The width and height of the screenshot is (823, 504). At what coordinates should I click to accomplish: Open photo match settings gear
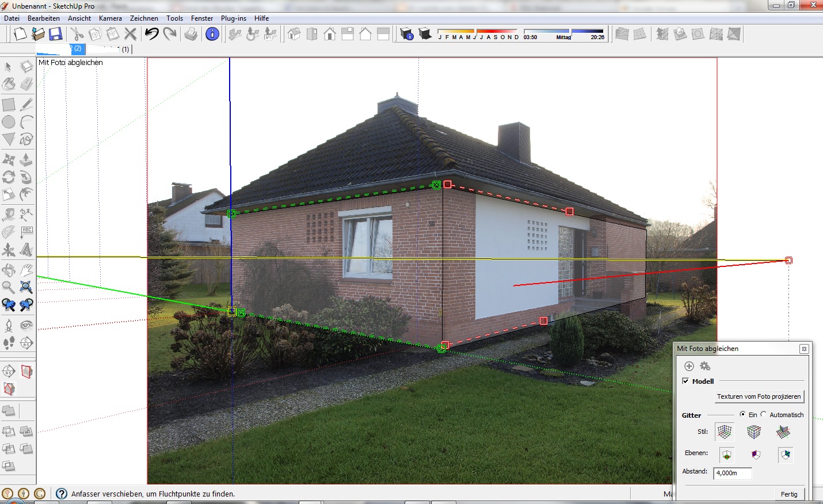705,366
